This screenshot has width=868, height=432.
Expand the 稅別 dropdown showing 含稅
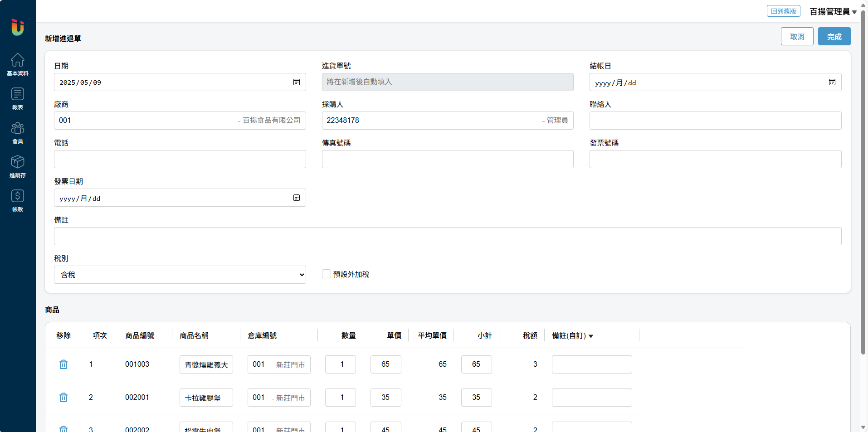[x=180, y=275]
